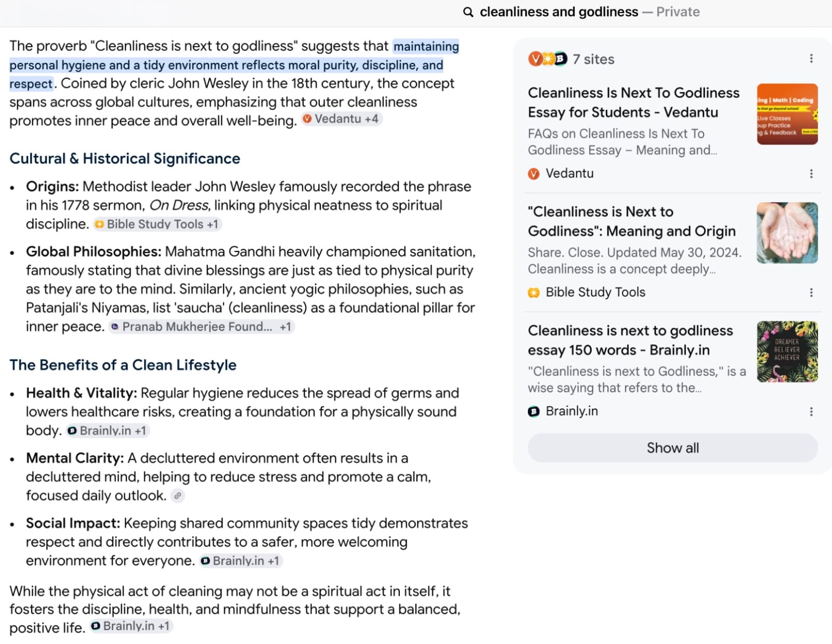
Task: Click the hands thumbnail for Bible Study Tools
Action: tap(787, 233)
